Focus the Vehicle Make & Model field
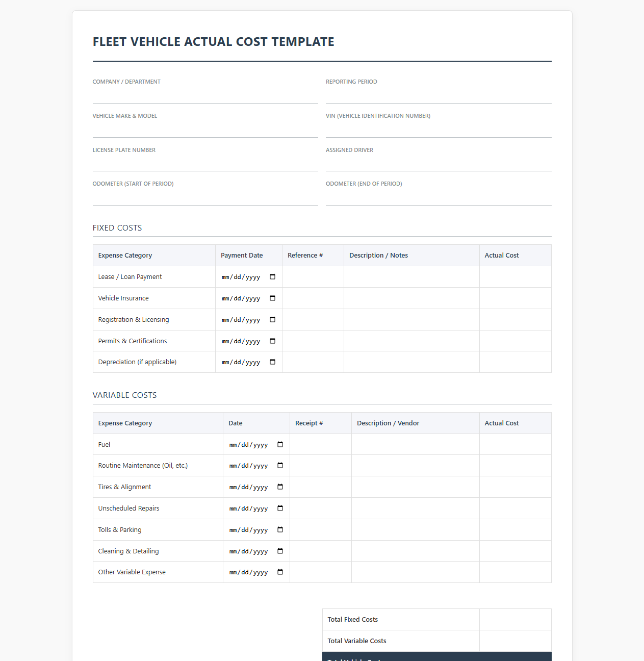 click(x=205, y=130)
